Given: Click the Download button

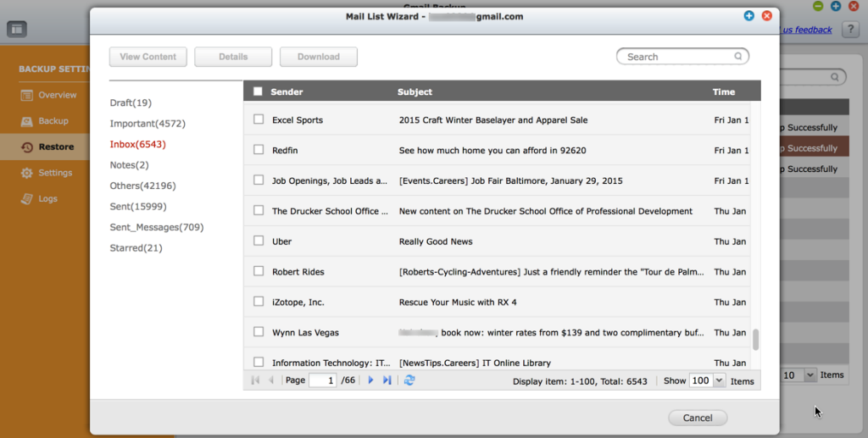Looking at the screenshot, I should click(318, 57).
